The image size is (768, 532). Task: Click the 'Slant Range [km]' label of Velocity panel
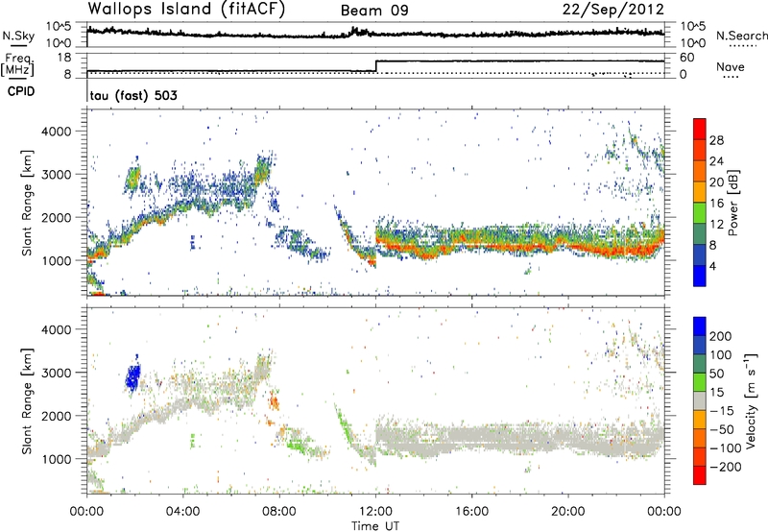point(27,400)
